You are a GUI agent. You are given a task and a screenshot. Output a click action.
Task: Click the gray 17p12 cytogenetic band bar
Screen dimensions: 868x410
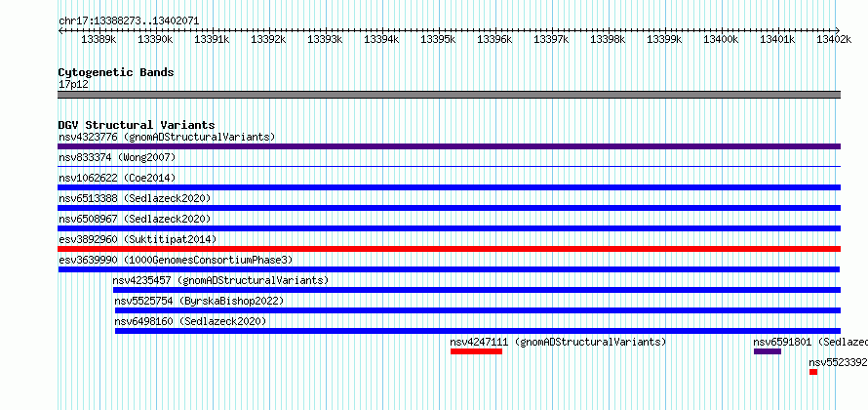coord(449,95)
